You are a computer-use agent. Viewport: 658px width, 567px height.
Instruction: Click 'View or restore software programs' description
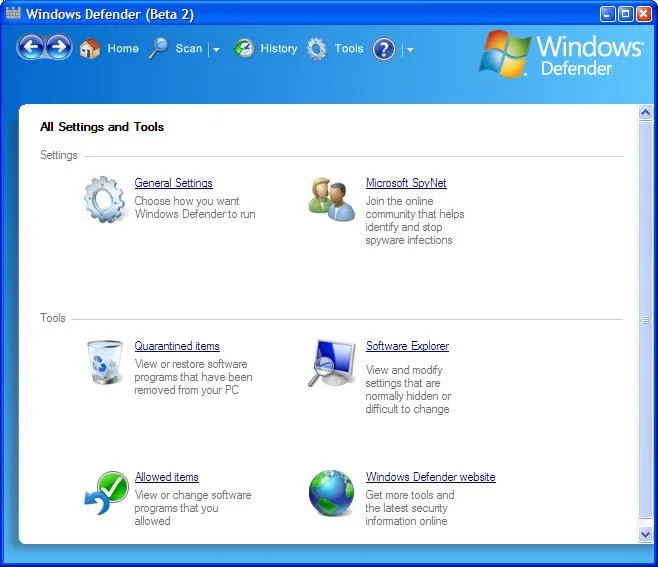tap(193, 377)
